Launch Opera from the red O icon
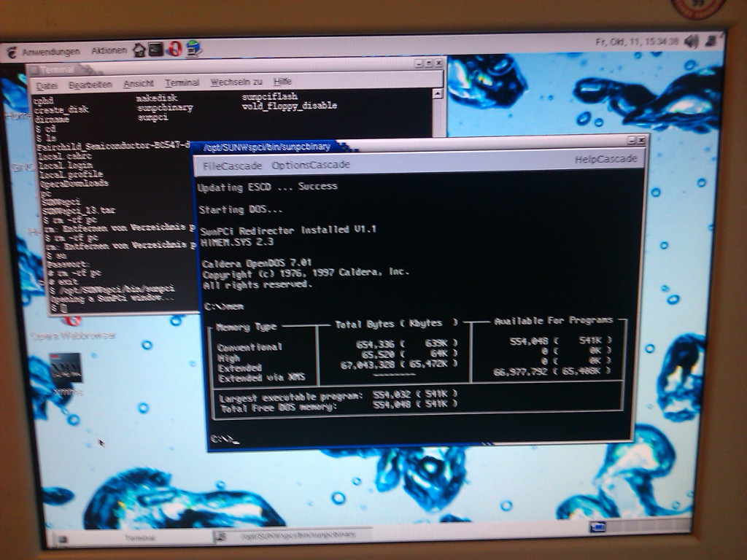Screen dimensions: 747x560 point(174,49)
